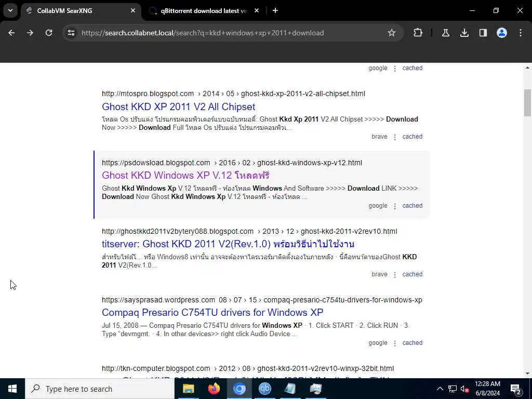The width and height of the screenshot is (532, 399).
Task: Open the clock showing 12:28 AM
Action: point(487,389)
